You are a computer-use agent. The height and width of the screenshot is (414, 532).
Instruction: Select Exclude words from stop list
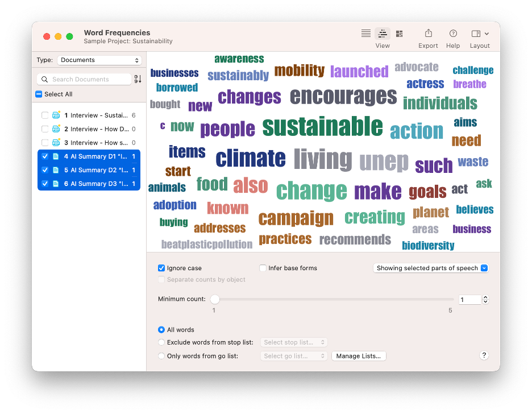162,342
